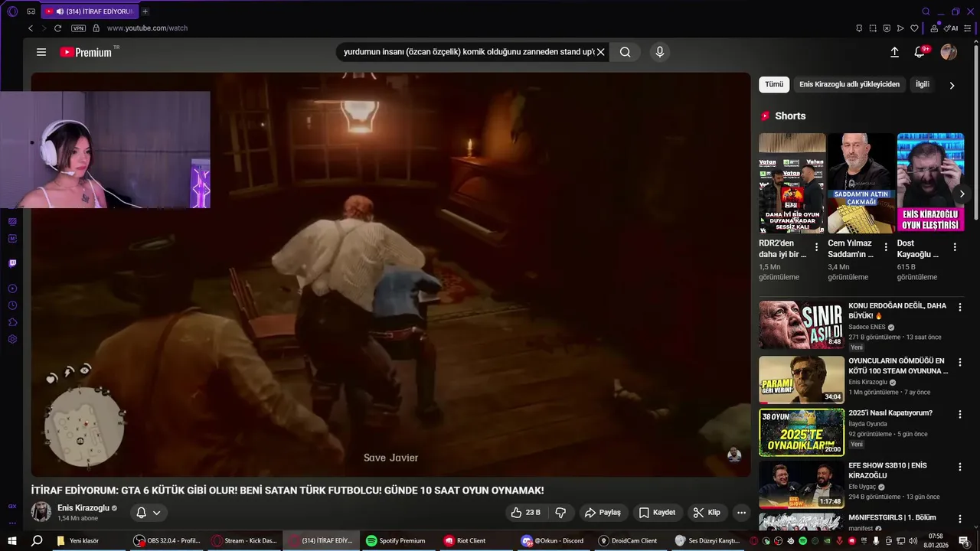Open Opera GX main menu logo

[12, 11]
